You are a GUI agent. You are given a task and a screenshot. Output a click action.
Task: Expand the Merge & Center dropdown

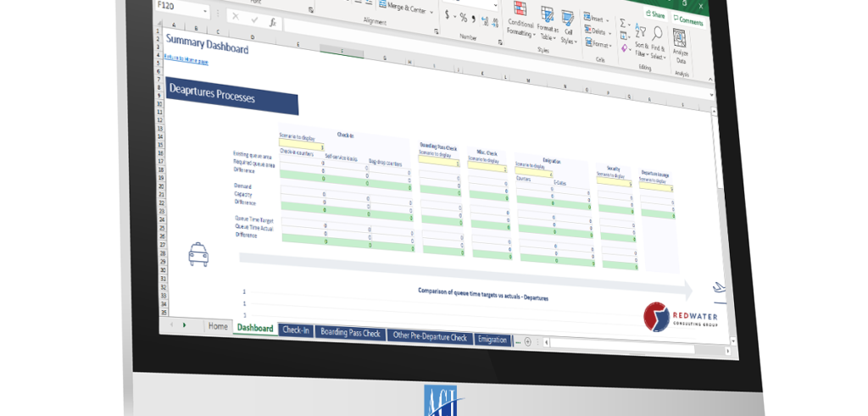coord(431,12)
